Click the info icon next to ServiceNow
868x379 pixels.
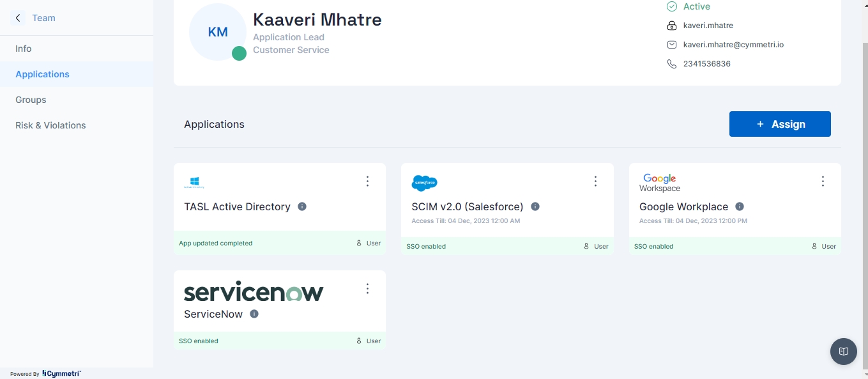coord(254,314)
